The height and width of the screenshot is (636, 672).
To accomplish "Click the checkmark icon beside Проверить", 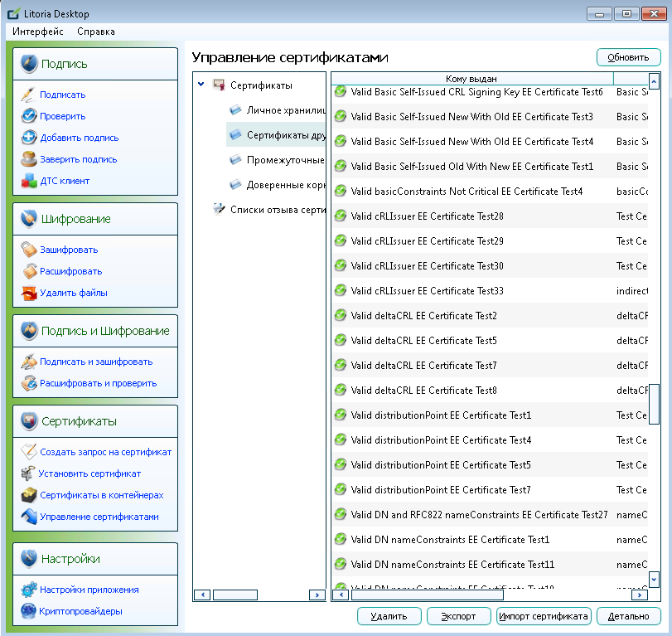I will (28, 116).
